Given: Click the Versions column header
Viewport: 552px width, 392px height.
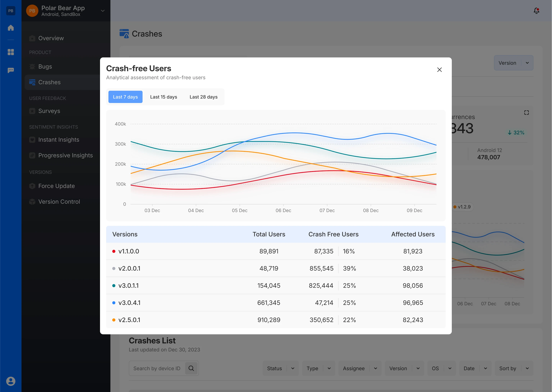Looking at the screenshot, I should pos(125,234).
